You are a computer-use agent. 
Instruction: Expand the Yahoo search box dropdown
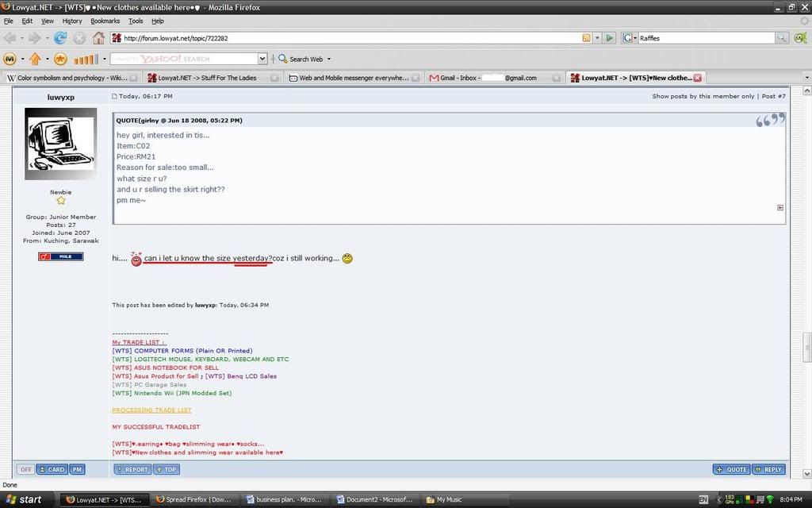262,59
